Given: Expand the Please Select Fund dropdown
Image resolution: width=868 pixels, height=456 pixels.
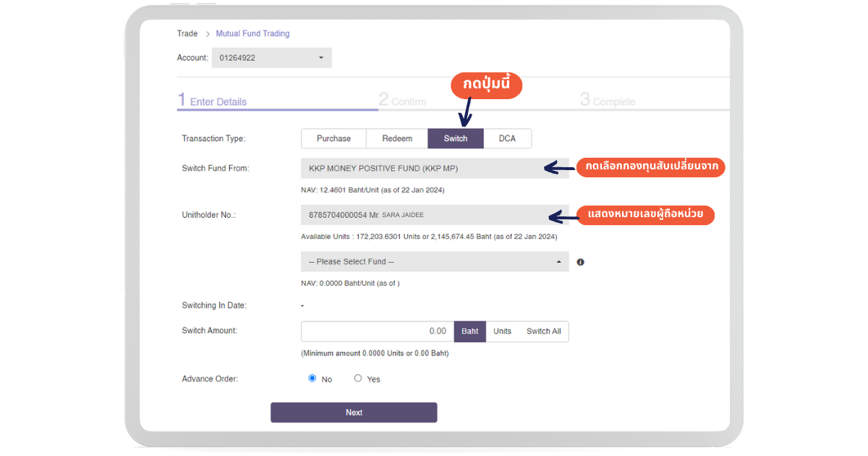Looking at the screenshot, I should tap(435, 261).
